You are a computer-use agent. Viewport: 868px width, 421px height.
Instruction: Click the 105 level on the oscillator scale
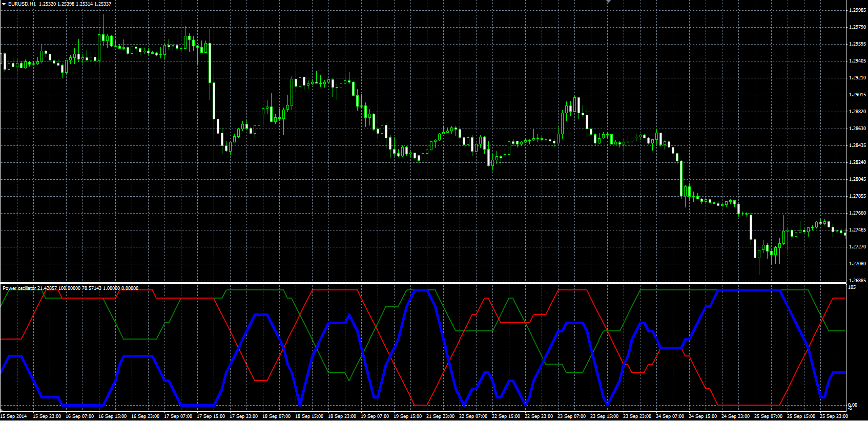[x=852, y=287]
